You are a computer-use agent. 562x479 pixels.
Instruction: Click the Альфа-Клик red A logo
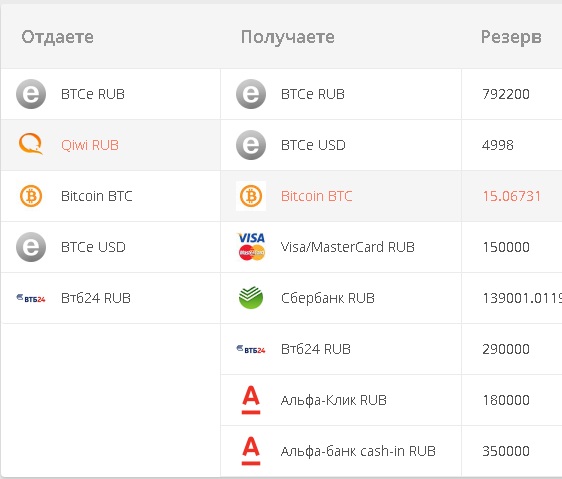click(x=251, y=400)
